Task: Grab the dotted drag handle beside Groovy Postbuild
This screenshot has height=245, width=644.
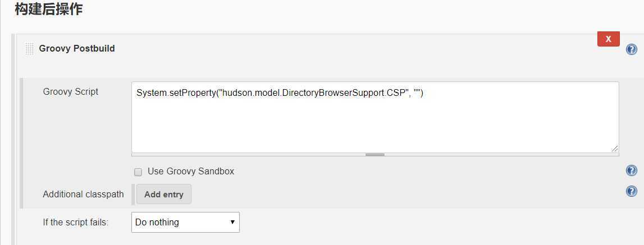Action: click(30, 48)
